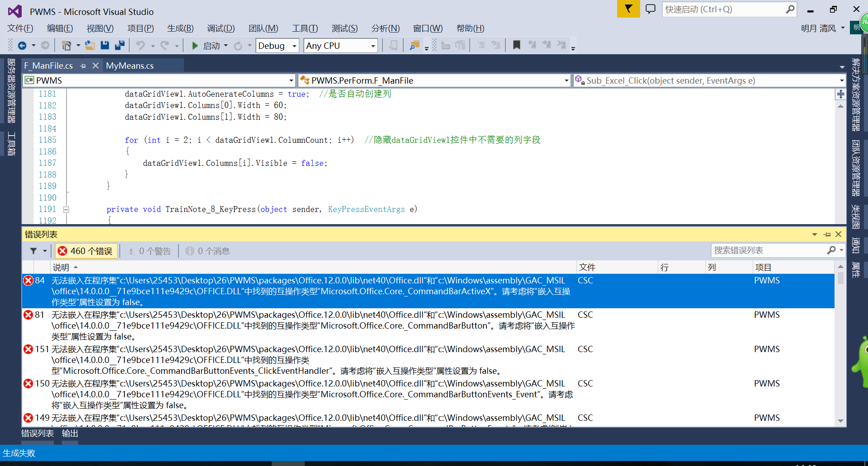Open the 解决方案资源管理器 side panel
868x466 pixels.
[x=856, y=94]
